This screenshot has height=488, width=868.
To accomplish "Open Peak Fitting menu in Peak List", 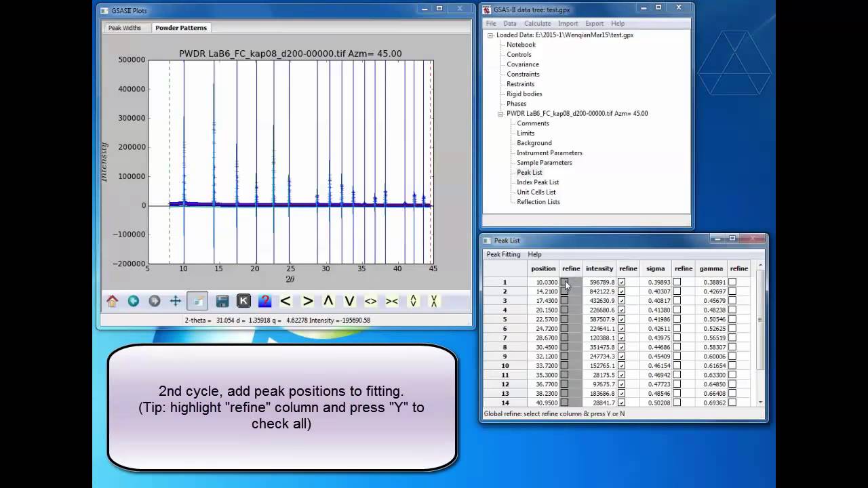I will coord(503,254).
